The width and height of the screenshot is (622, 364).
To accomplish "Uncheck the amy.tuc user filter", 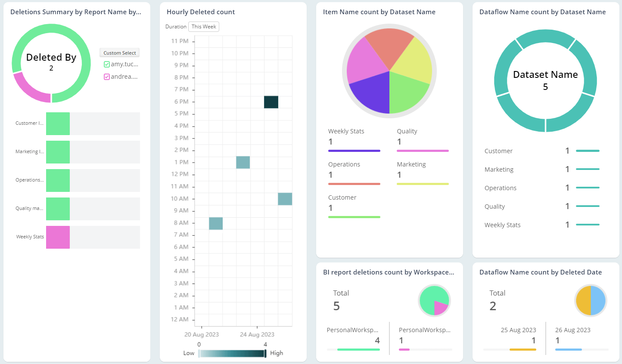I will [106, 65].
